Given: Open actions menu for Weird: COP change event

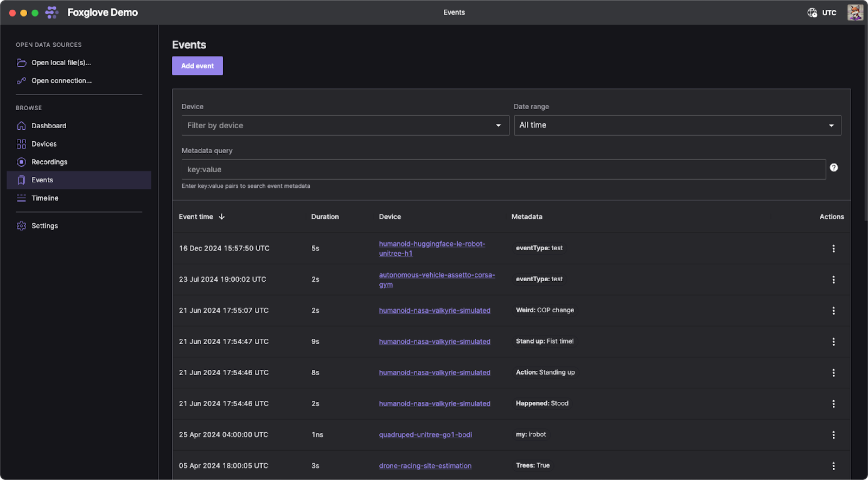Looking at the screenshot, I should [833, 311].
